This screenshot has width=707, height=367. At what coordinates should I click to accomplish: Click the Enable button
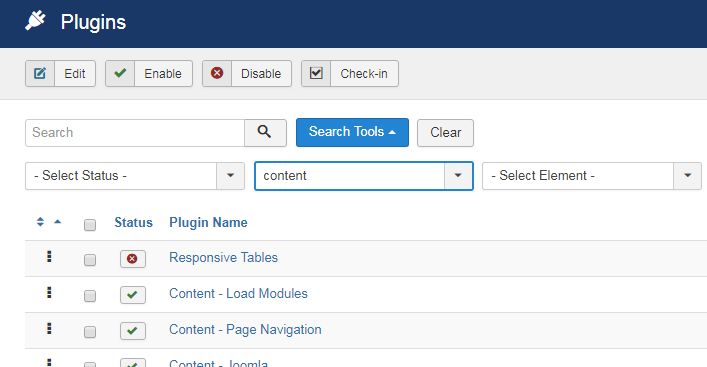[149, 73]
